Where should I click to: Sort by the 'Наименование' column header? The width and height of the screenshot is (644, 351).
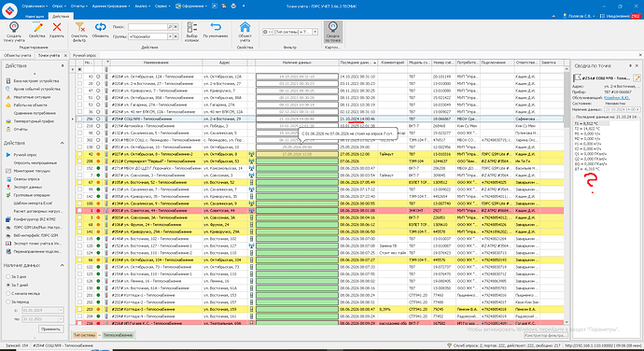coord(156,63)
